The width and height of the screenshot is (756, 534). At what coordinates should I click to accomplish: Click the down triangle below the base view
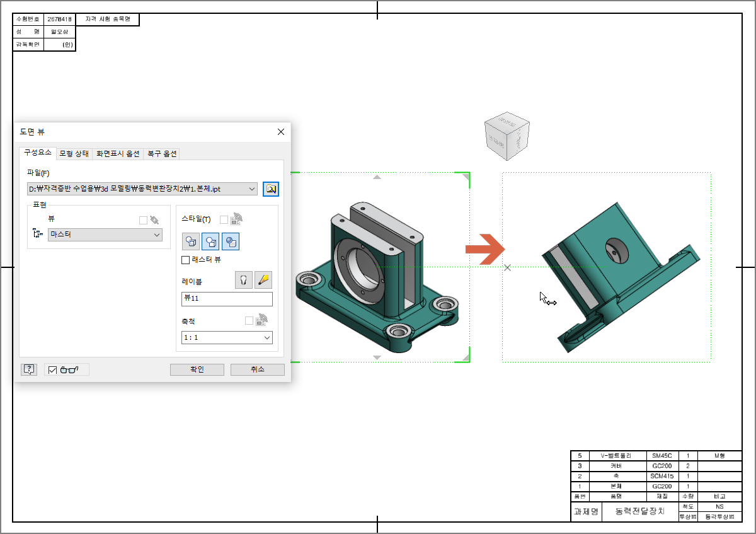click(x=377, y=358)
